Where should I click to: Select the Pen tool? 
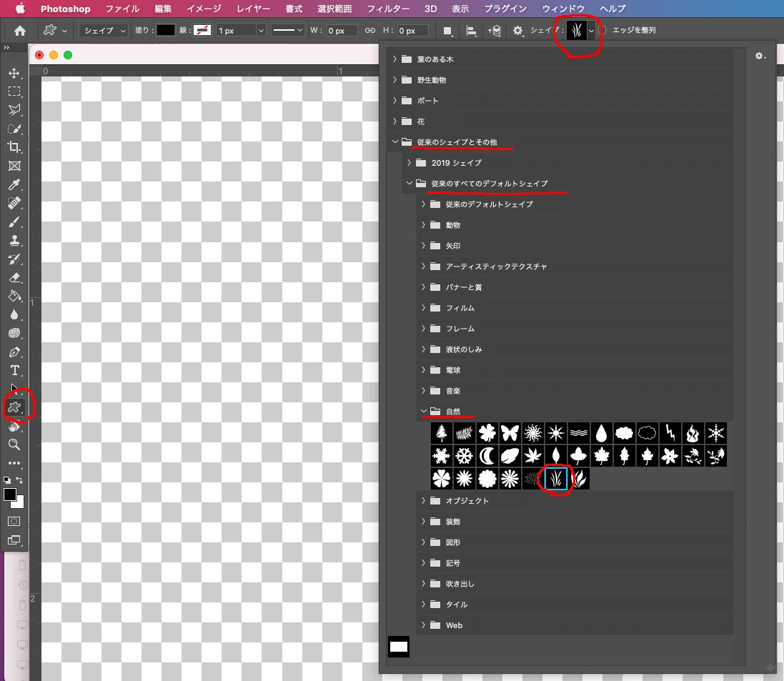tap(14, 352)
